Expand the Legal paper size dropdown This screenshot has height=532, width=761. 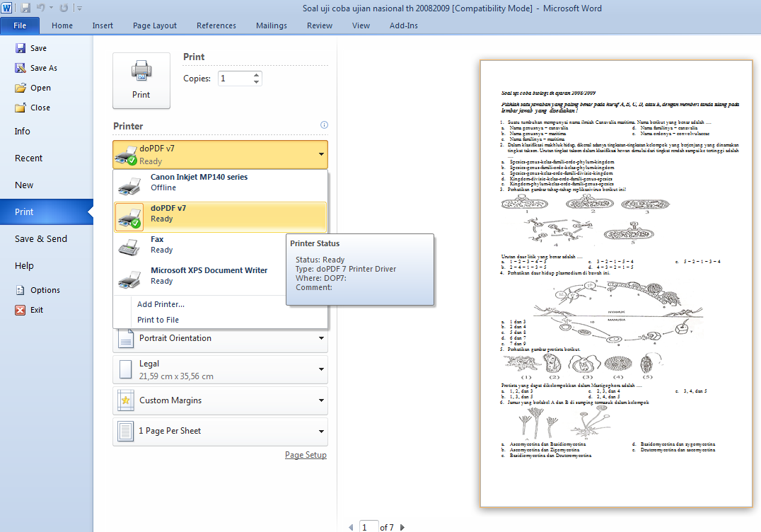pyautogui.click(x=321, y=369)
